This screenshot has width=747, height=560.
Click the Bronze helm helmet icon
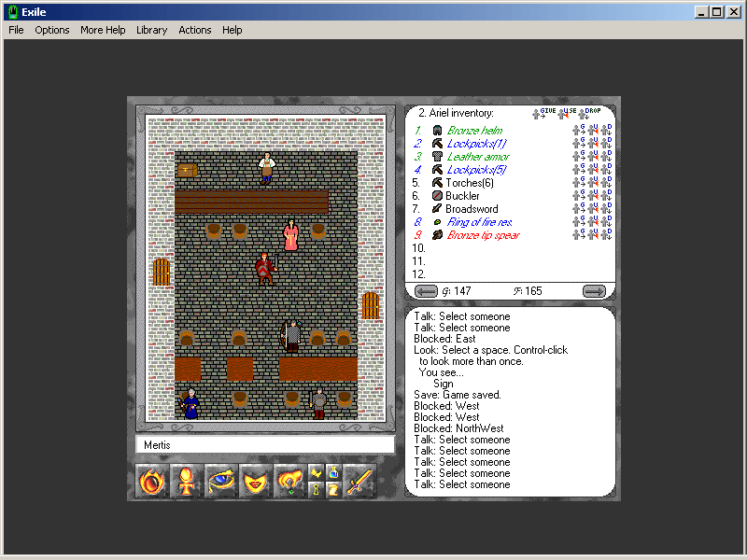point(437,131)
